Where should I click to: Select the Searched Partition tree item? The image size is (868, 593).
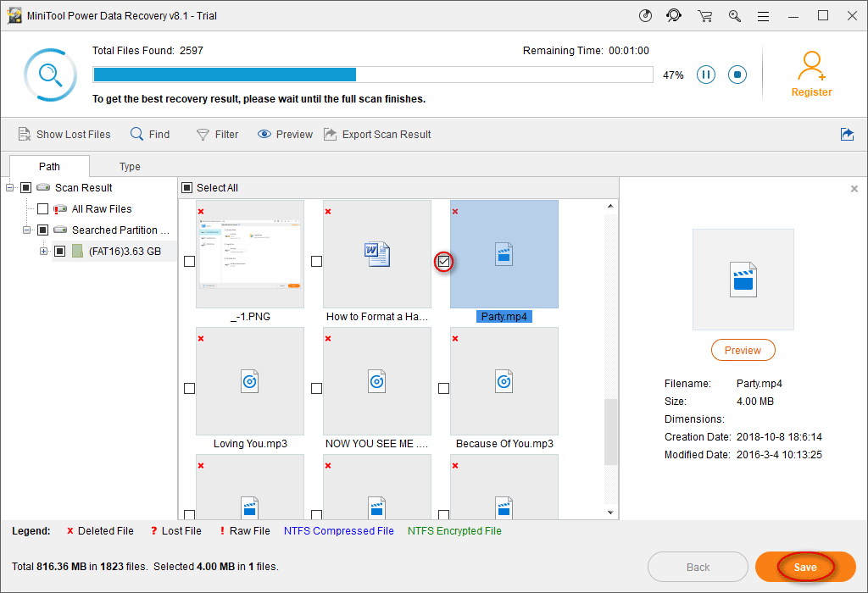pos(120,230)
